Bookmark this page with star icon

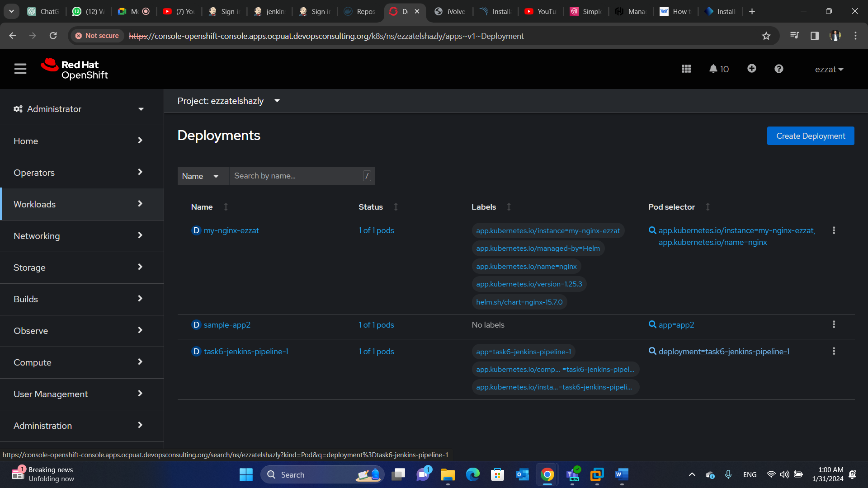pyautogui.click(x=766, y=36)
